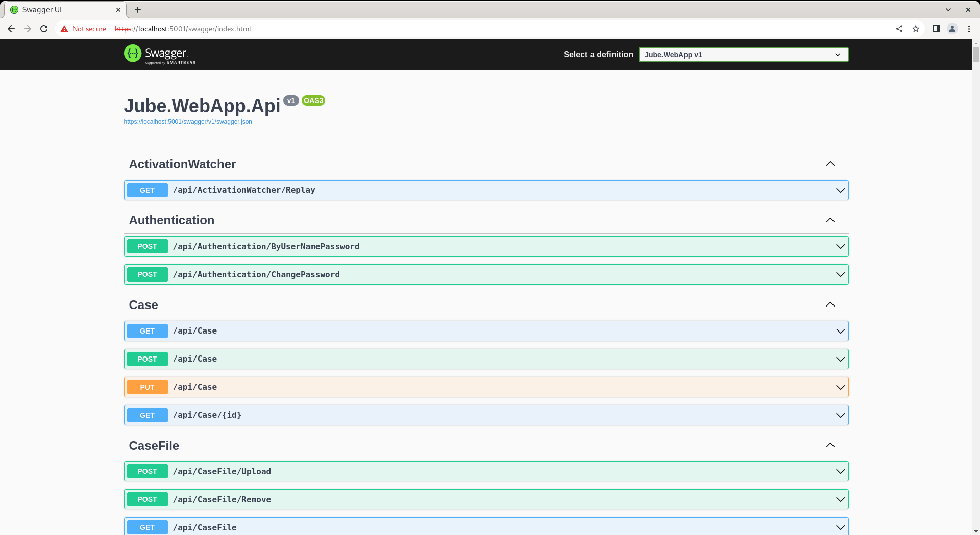Expand the PUT /api/Case chevron
Screen dimensions: 980x535
pos(840,387)
